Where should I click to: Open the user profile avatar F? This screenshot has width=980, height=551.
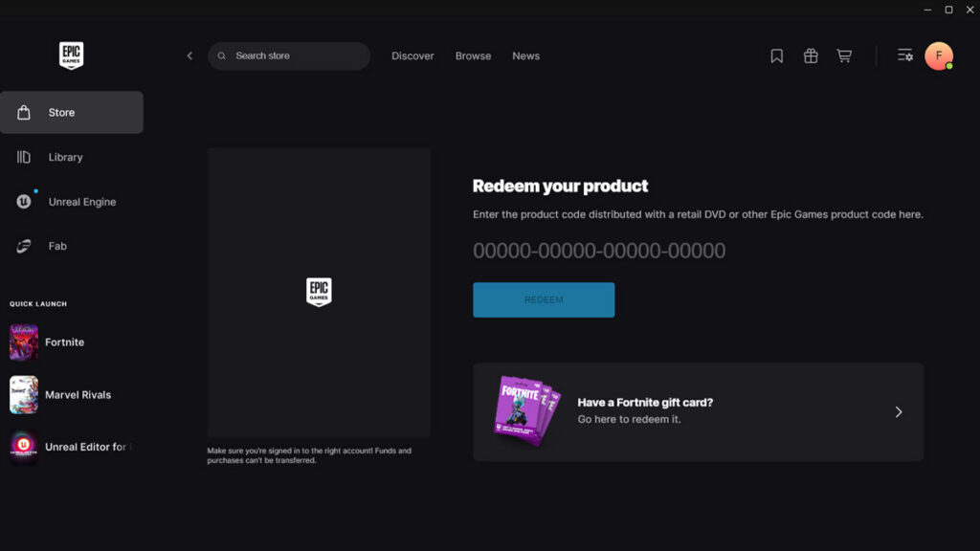click(x=939, y=55)
